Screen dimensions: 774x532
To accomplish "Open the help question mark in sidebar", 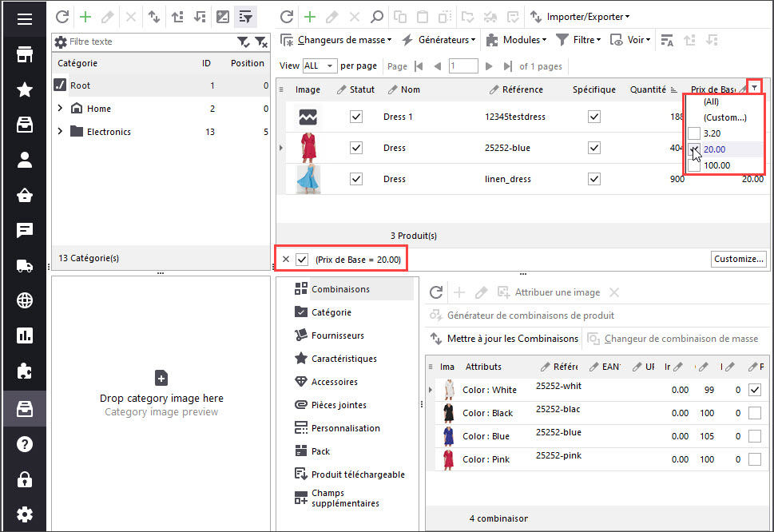I will coord(24,444).
